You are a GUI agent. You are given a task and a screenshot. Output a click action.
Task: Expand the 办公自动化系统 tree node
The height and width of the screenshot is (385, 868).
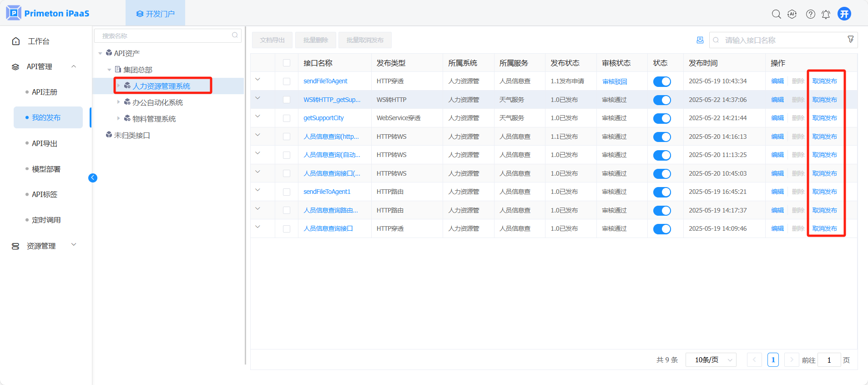point(119,102)
